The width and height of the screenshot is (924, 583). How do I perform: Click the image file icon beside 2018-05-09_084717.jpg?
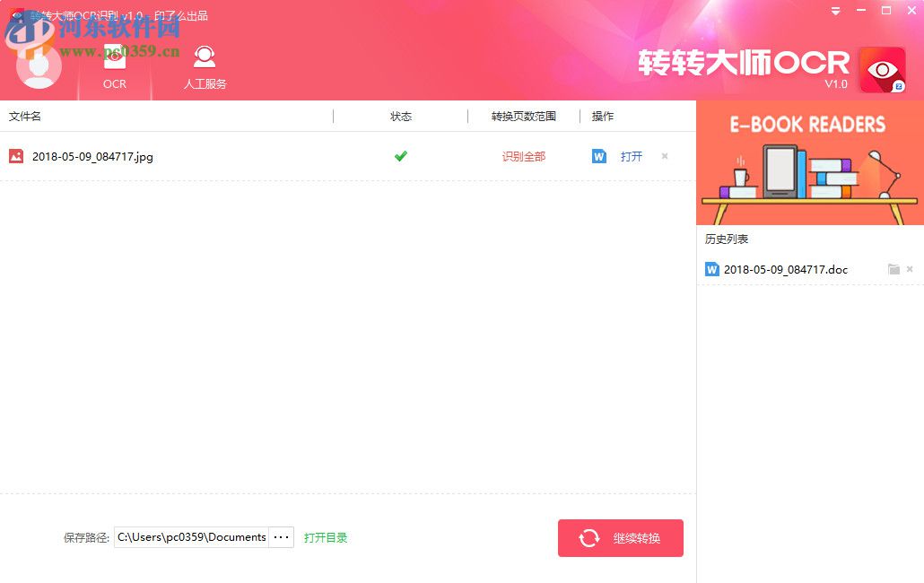(16, 156)
